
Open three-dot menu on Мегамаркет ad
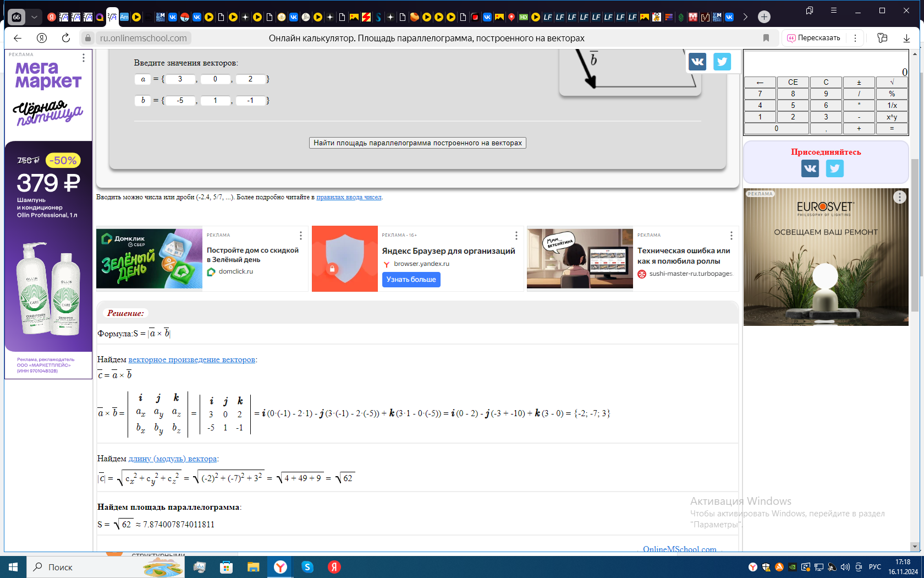[84, 58]
